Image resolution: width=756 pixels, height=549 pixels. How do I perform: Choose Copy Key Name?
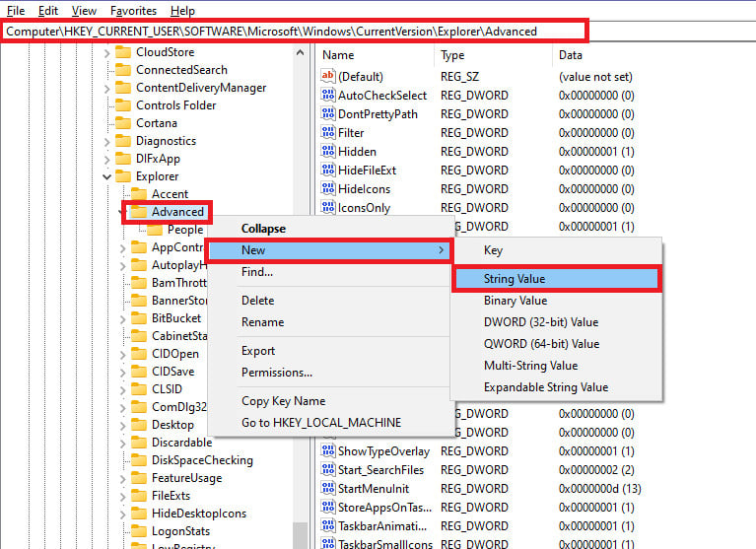pos(331,401)
